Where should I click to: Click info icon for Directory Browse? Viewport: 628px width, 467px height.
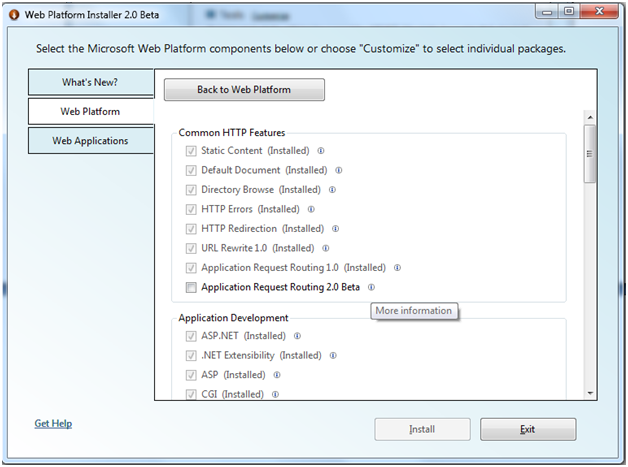332,190
